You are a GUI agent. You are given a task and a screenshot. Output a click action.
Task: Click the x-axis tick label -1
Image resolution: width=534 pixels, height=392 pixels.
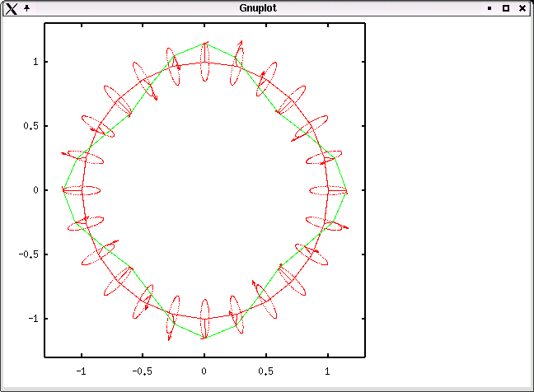pyautogui.click(x=81, y=371)
